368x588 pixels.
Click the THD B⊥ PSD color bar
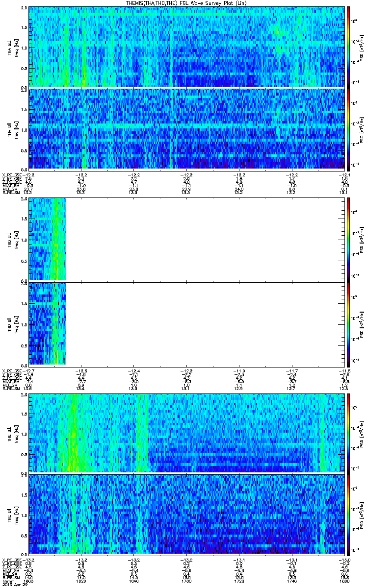pyautogui.click(x=348, y=239)
